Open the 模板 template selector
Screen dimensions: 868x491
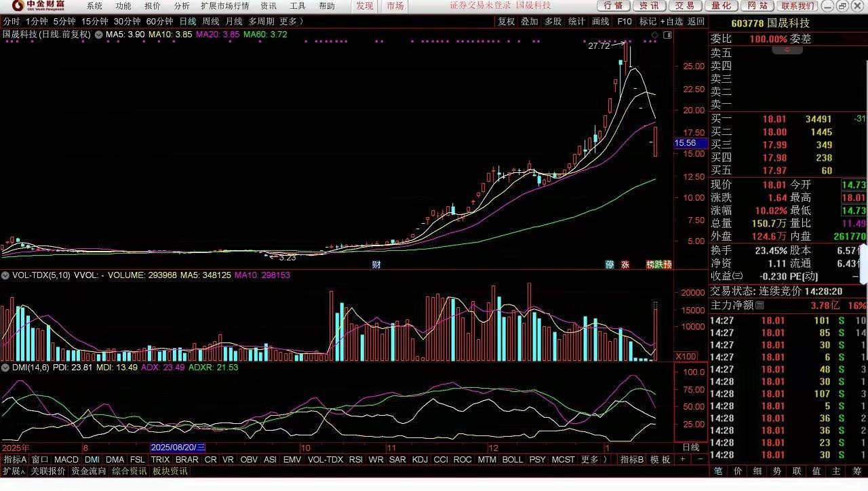(660, 459)
